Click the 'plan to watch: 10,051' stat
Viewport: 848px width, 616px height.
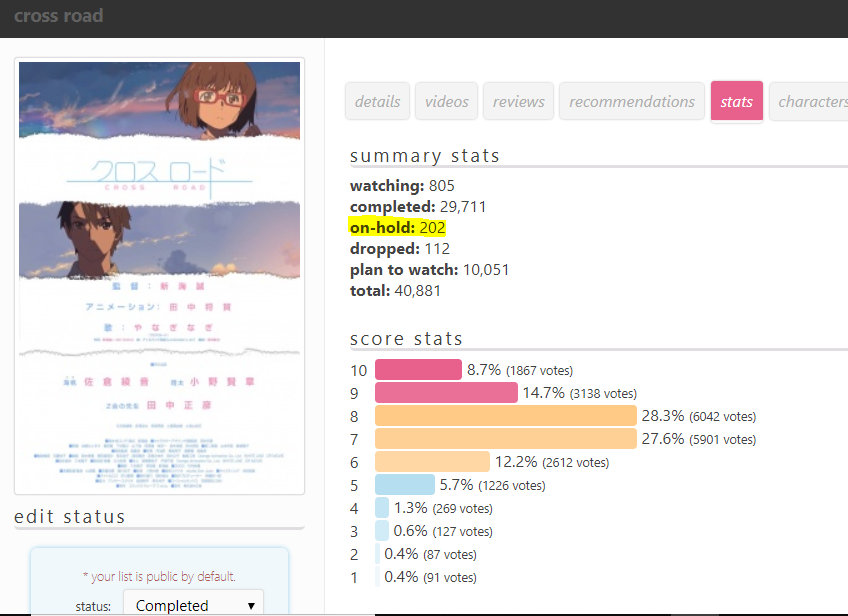pyautogui.click(x=429, y=270)
